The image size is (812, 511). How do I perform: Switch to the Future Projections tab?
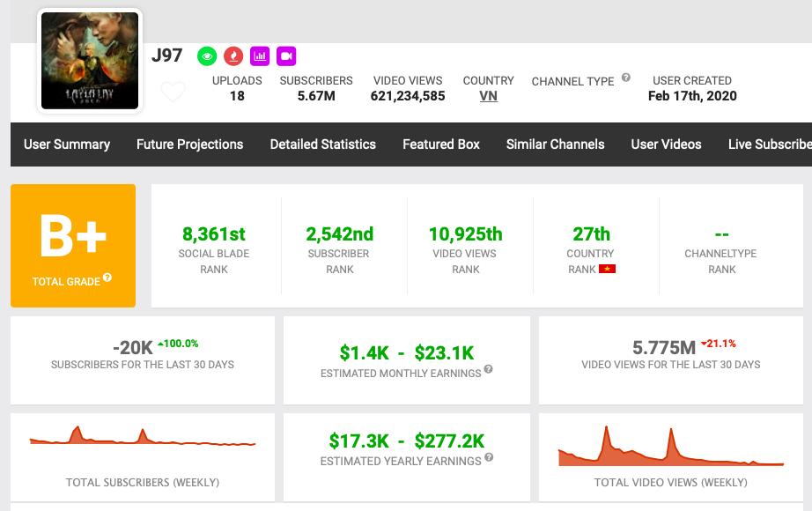(189, 144)
